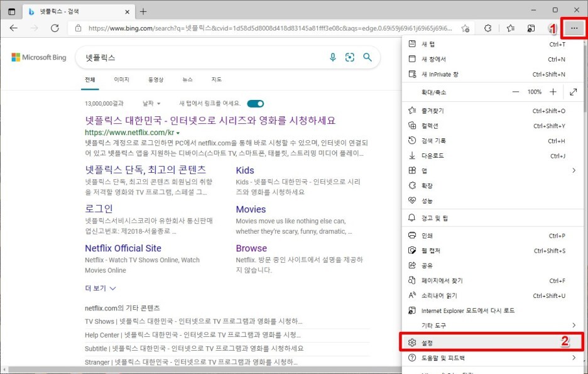588x374 pixels.
Task: Expand the 기타 도구 submenu
Action: [x=493, y=325]
